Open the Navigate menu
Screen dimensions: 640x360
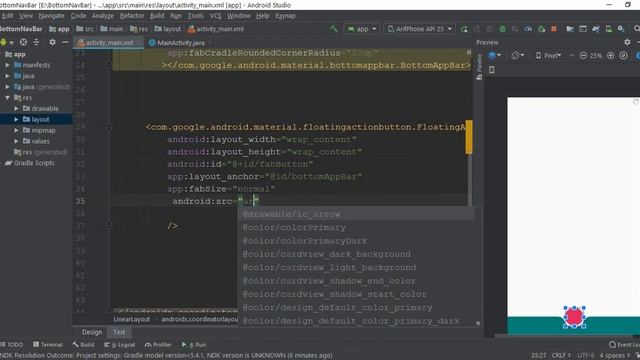(51, 16)
